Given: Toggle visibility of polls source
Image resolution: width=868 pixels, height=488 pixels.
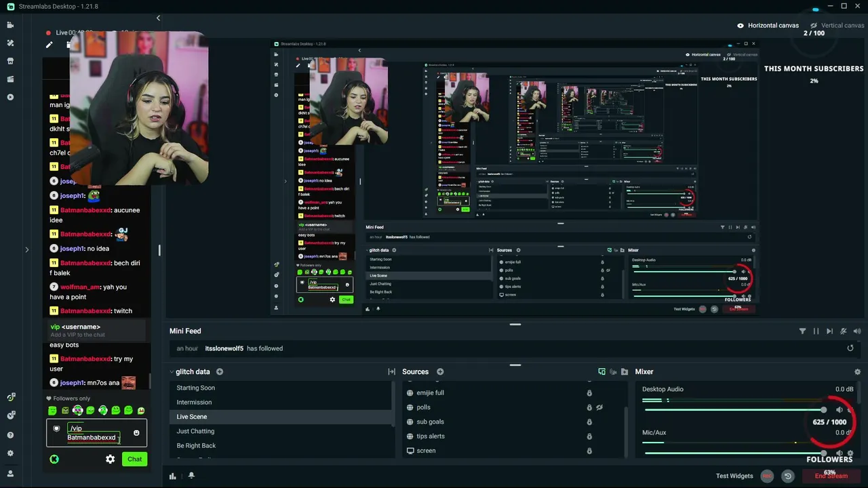Looking at the screenshot, I should click(599, 407).
